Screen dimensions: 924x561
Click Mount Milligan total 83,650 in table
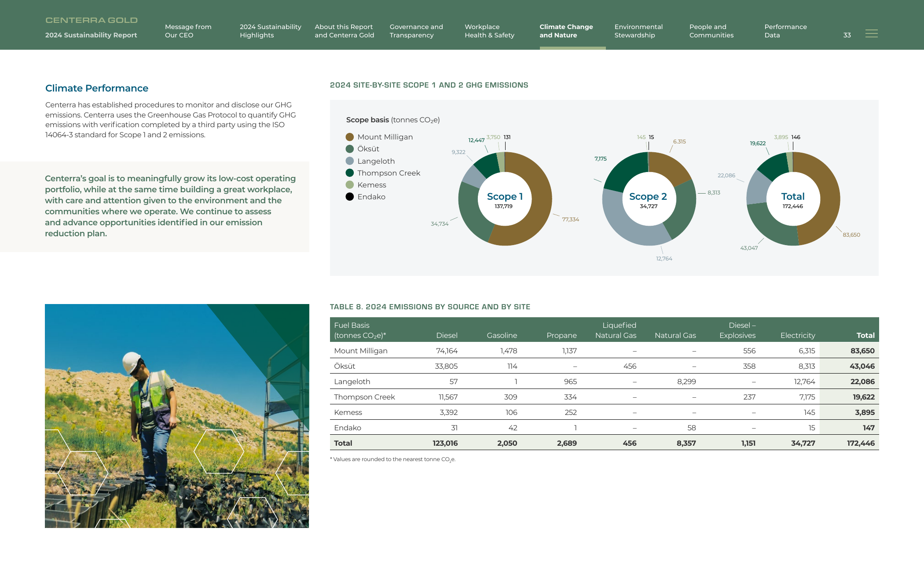862,351
